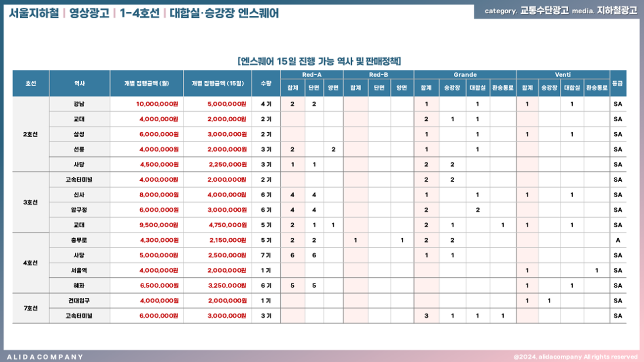Screen dimensions: 644x362
Task: Select the Red-A header group
Action: point(312,75)
